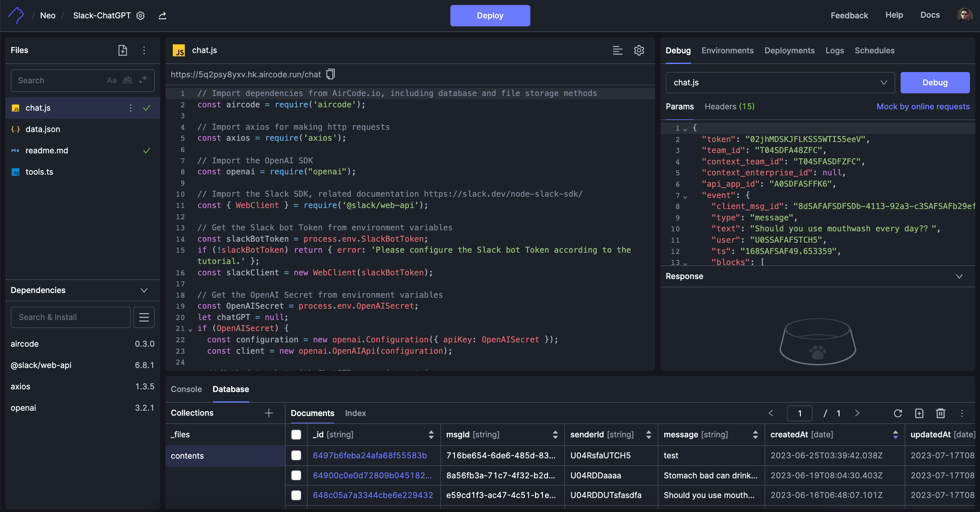Open document 6497b6feba24afa68f55583b
The image size is (980, 512).
[370, 455]
